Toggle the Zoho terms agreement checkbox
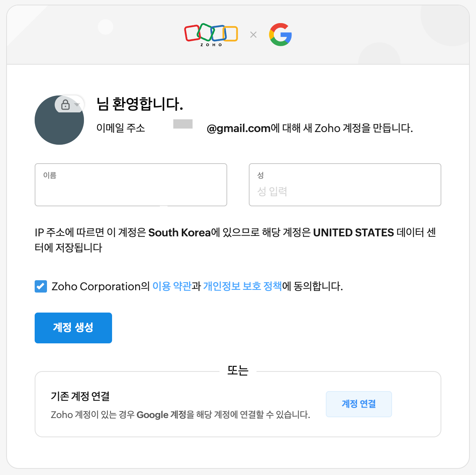 [x=41, y=286]
